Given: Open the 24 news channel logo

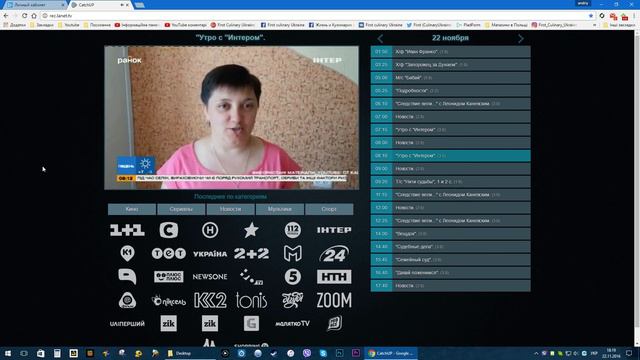Looking at the screenshot, I should click(x=334, y=254).
